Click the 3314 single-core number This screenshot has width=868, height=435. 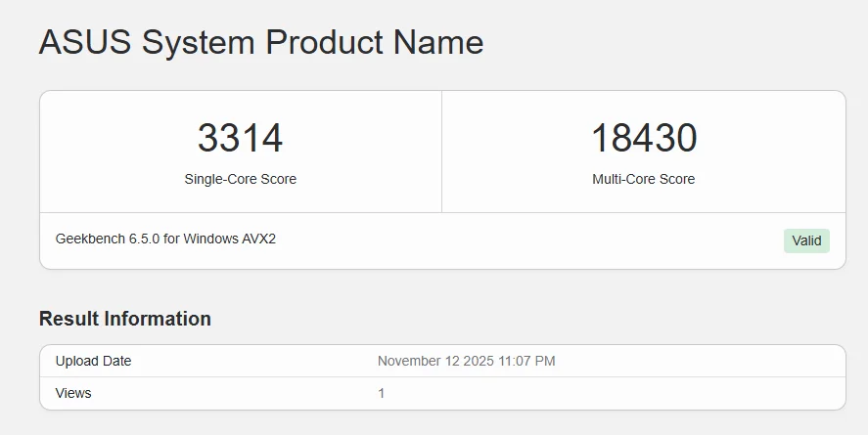(240, 138)
